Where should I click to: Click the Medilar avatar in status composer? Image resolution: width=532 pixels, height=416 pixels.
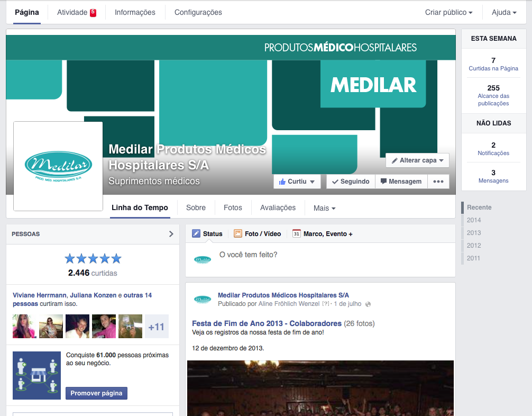(x=203, y=260)
